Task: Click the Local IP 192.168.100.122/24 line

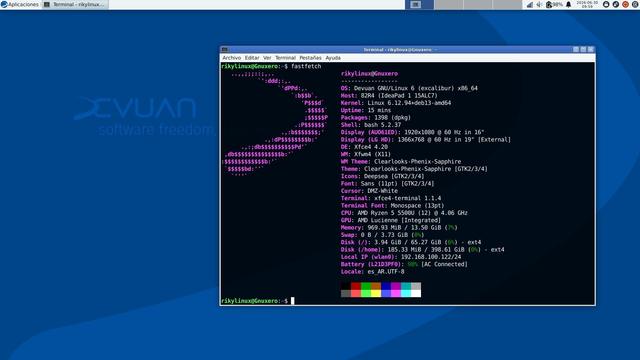Action: tap(401, 257)
